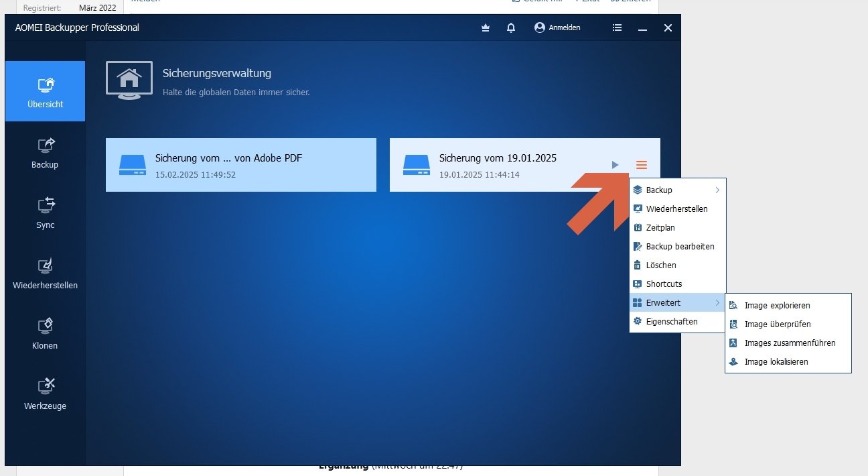The image size is (868, 476).
Task: Open the notification bell
Action: pyautogui.click(x=511, y=28)
